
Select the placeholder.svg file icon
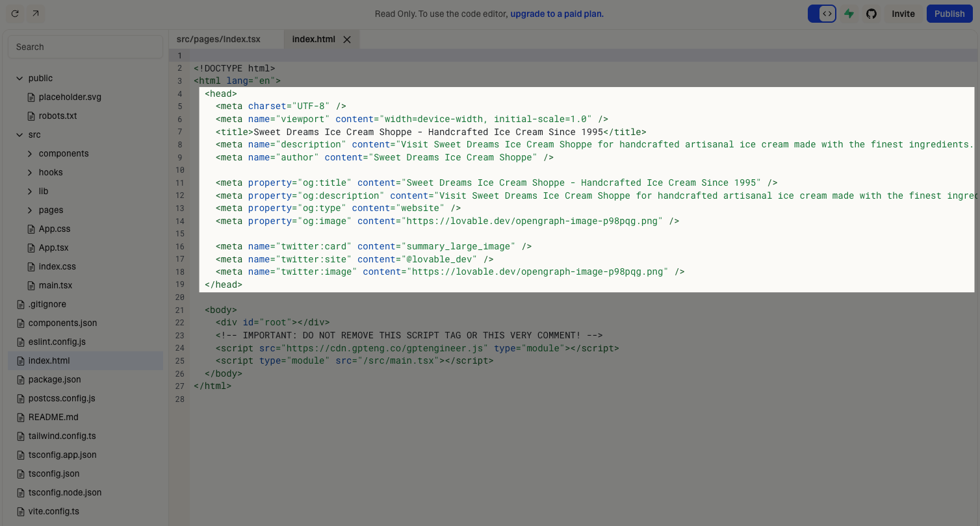pyautogui.click(x=31, y=97)
